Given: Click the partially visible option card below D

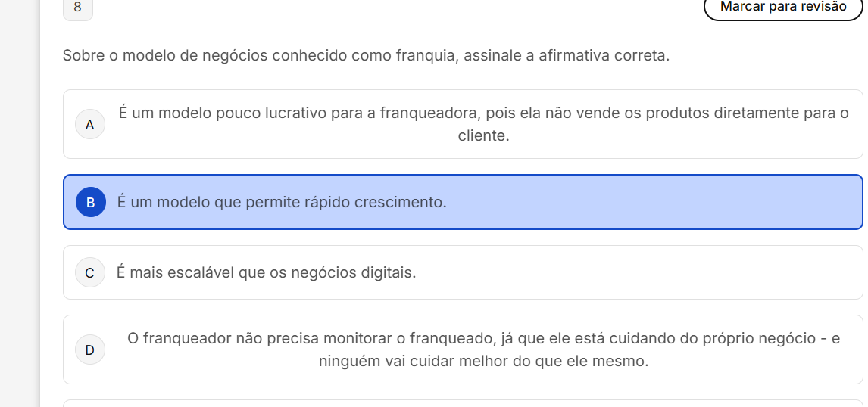Looking at the screenshot, I should point(462,402).
